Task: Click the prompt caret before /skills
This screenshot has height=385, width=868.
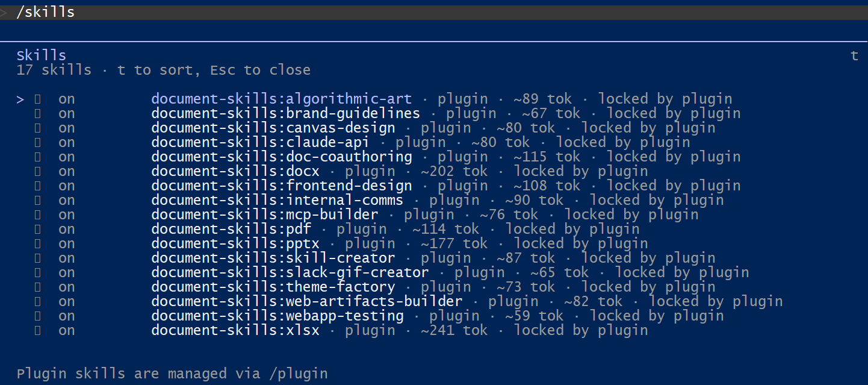Action: (x=4, y=12)
